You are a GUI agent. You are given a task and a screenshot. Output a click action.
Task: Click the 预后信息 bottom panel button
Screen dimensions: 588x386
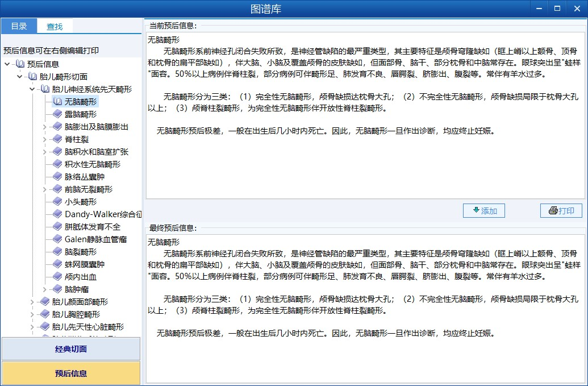pos(71,373)
